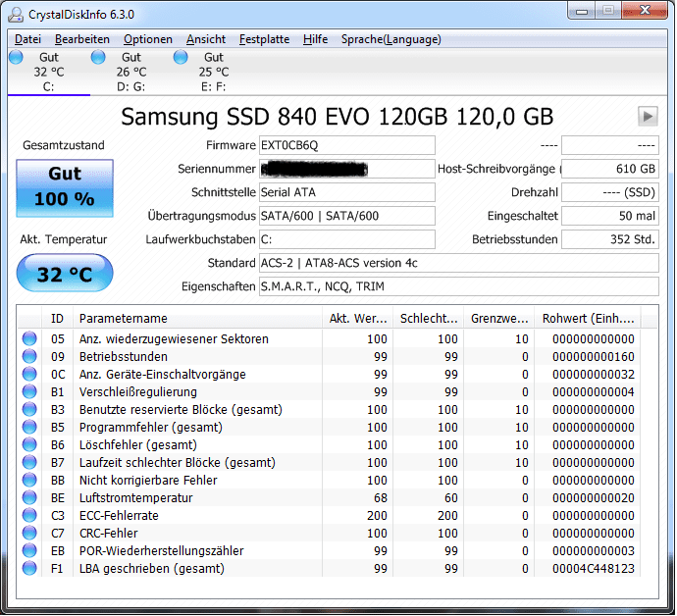Click the Eingeschaltet value 50 mal
This screenshot has width=677, height=616.
(x=610, y=216)
